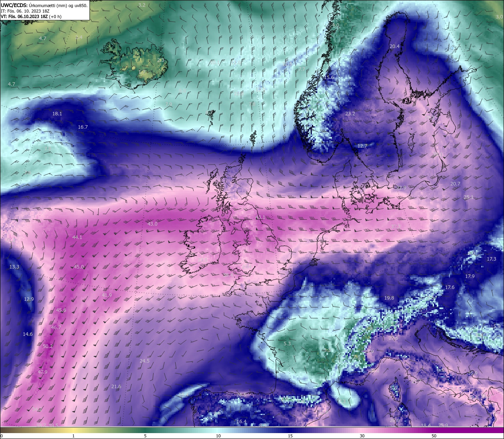
Task: Click the '18.1' value label
Action: pos(57,113)
